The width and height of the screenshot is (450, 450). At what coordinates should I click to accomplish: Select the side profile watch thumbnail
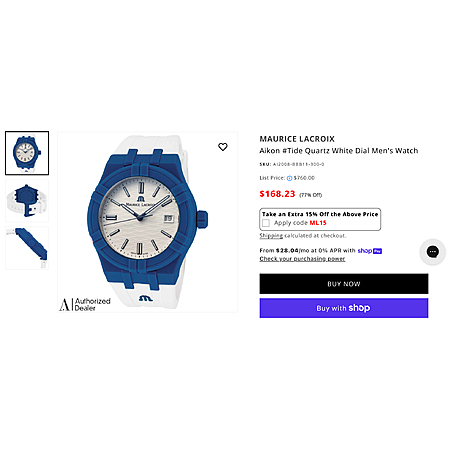27,248
